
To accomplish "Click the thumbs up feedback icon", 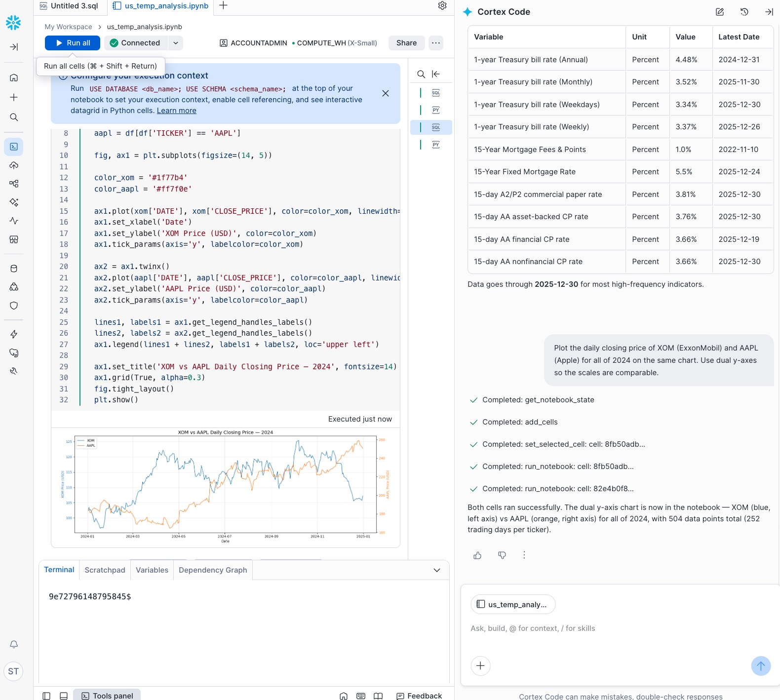I will (x=477, y=555).
